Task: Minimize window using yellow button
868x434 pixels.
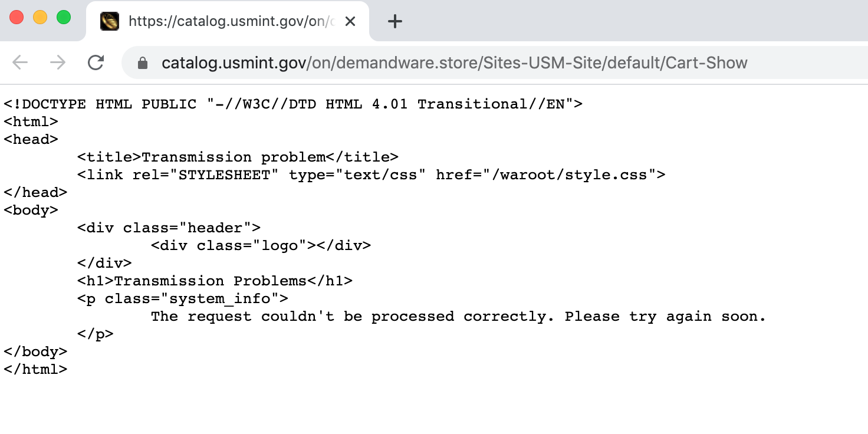Action: click(40, 18)
